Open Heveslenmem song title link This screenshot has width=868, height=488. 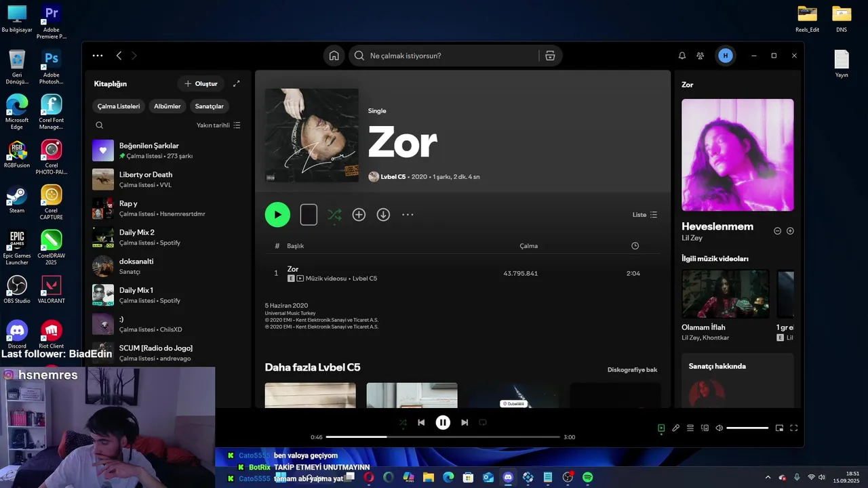coord(717,226)
